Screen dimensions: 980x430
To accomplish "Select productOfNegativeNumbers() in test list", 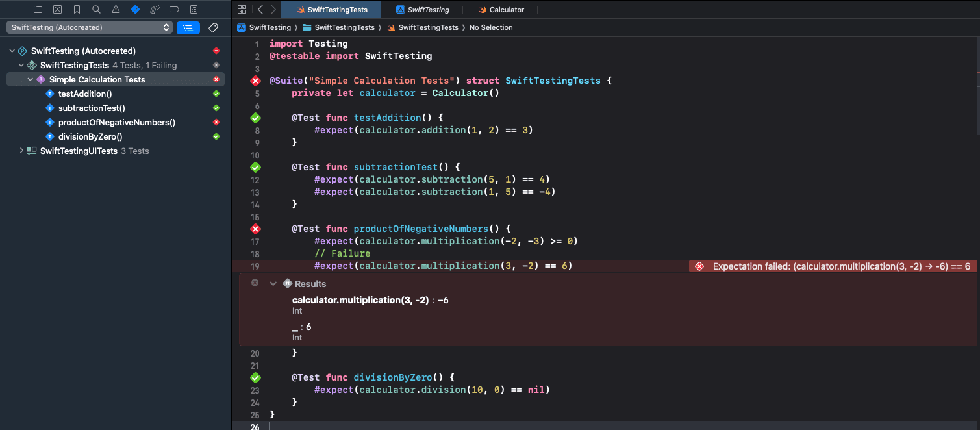I will (x=117, y=122).
